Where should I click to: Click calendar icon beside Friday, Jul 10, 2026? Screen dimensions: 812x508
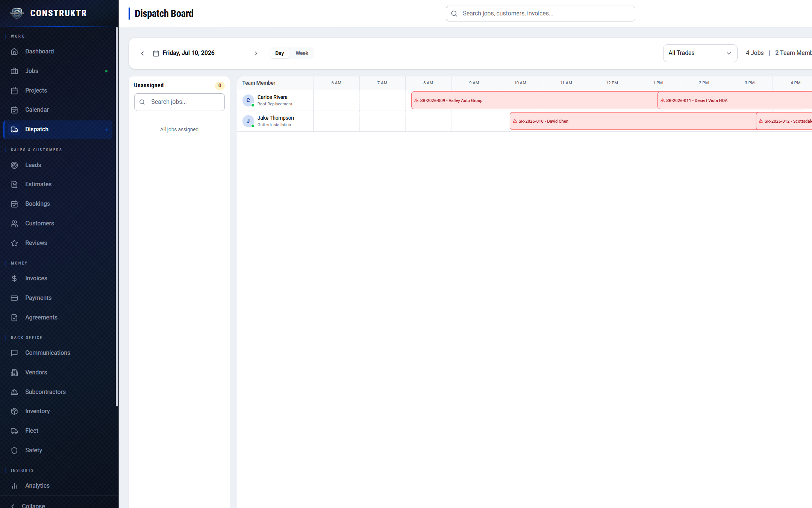156,53
